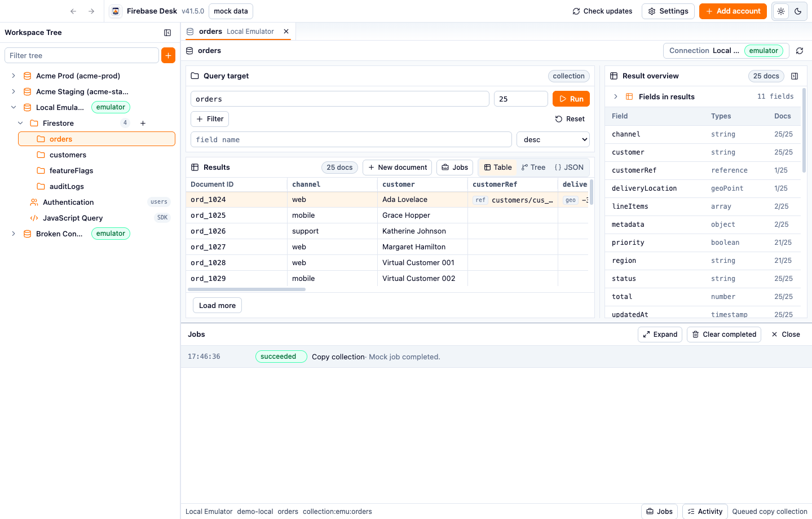This screenshot has height=519, width=812.
Task: Run the query
Action: coord(571,99)
